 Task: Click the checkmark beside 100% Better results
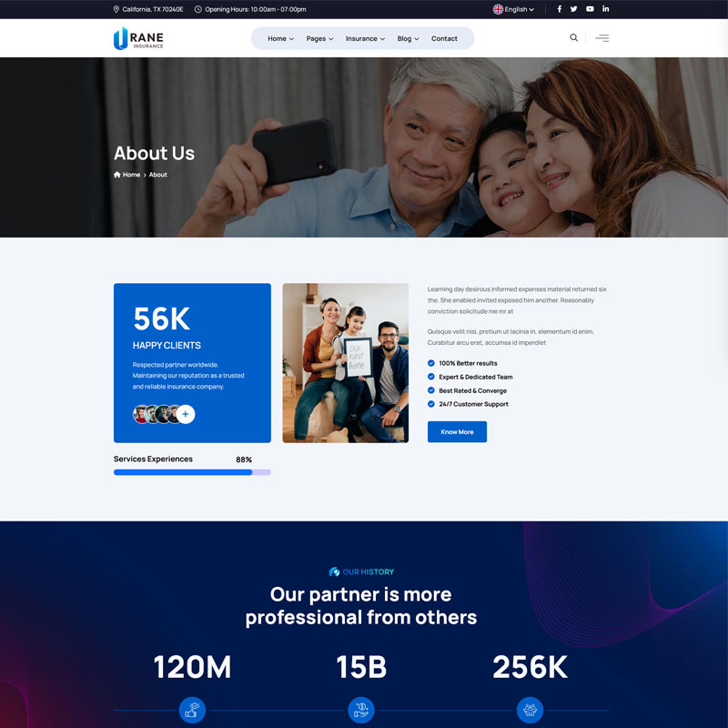[x=431, y=363]
